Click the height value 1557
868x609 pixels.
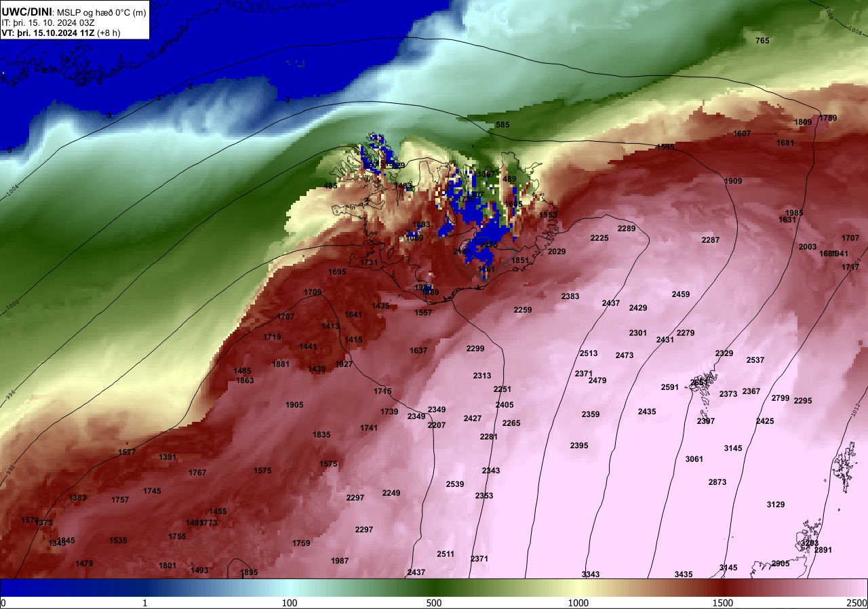tap(423, 313)
